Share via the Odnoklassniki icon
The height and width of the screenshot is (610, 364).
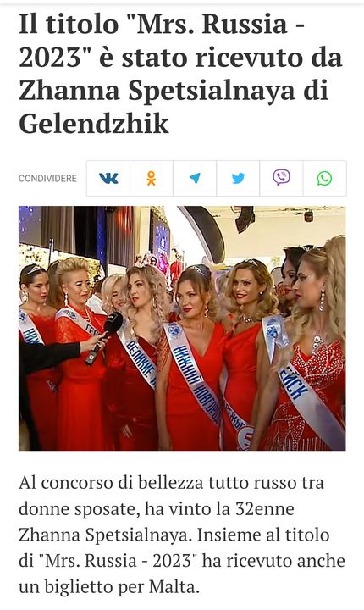pyautogui.click(x=152, y=178)
